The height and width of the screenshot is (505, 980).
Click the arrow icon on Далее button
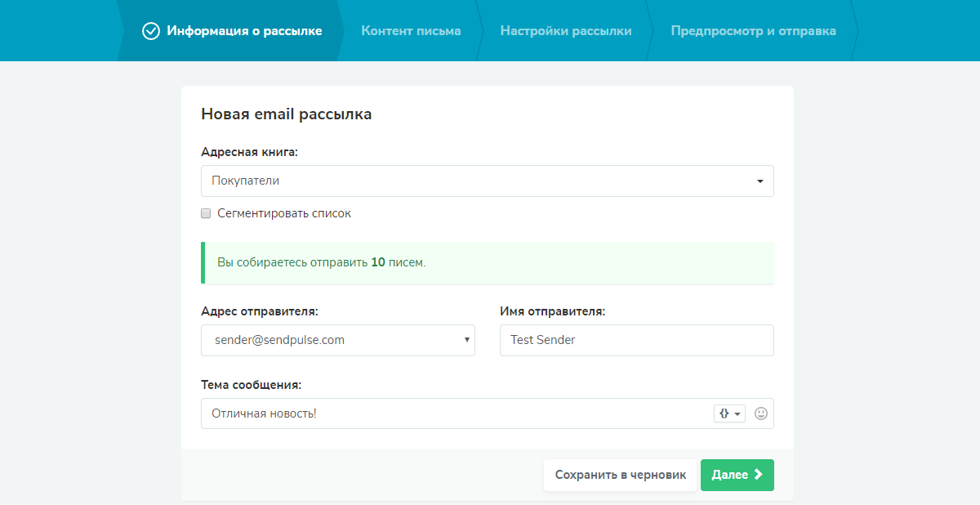tap(759, 475)
